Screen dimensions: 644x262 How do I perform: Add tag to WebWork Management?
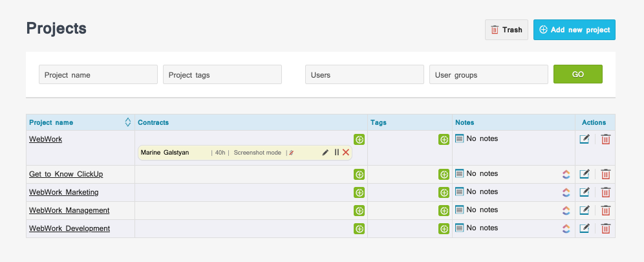(x=444, y=211)
